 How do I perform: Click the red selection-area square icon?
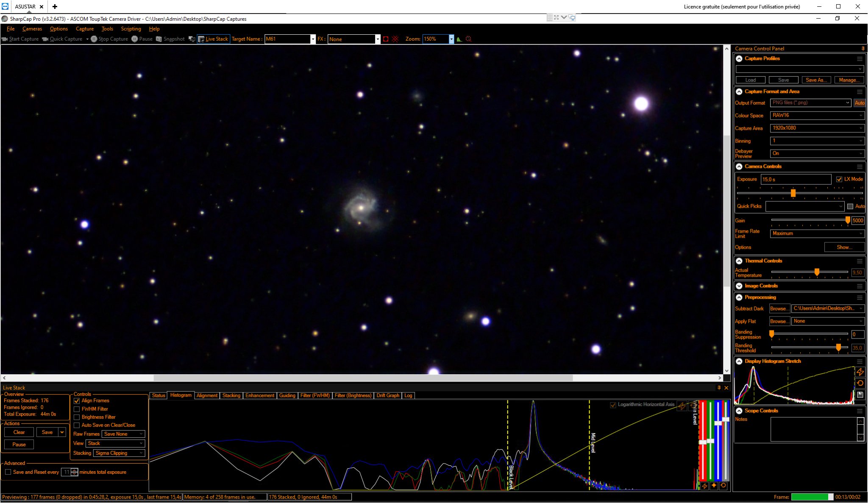point(386,39)
